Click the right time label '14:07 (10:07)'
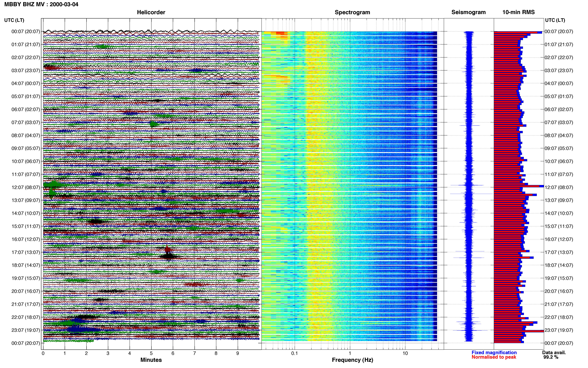Screen dimensions: 588x368 click(x=559, y=213)
